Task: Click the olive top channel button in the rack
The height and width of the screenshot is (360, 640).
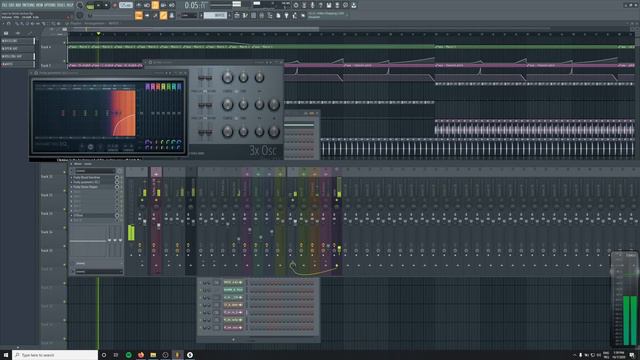Action: (233, 282)
